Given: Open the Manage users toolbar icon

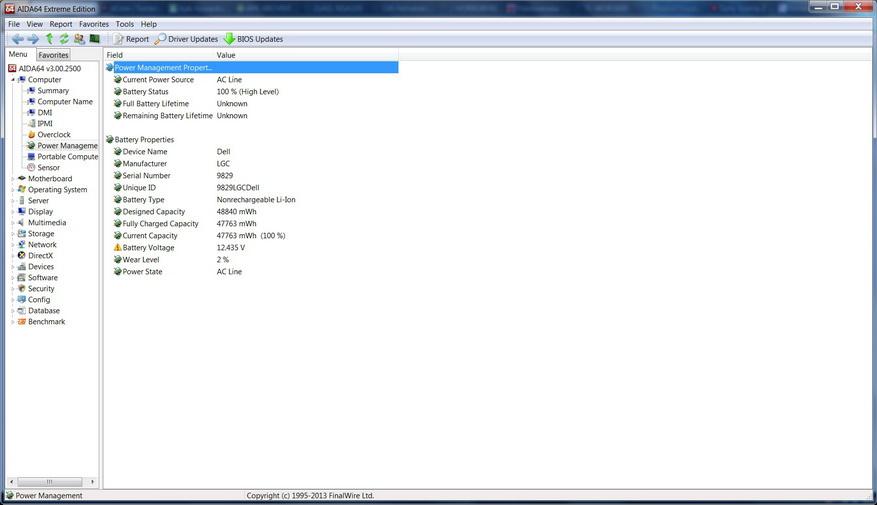Looking at the screenshot, I should [x=79, y=39].
